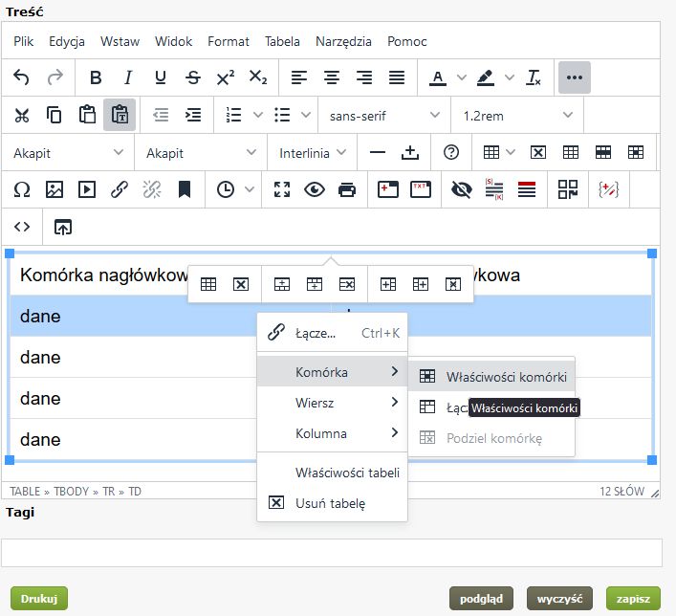
Task: Expand the 1.2rem font size dropdown
Action: (517, 115)
